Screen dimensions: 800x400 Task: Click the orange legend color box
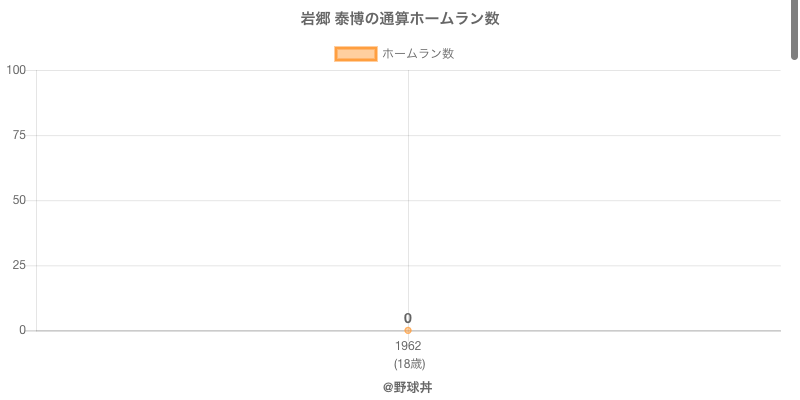coord(355,54)
